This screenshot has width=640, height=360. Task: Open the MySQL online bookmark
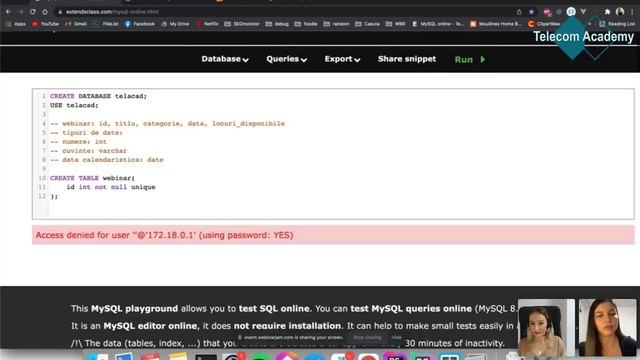438,24
